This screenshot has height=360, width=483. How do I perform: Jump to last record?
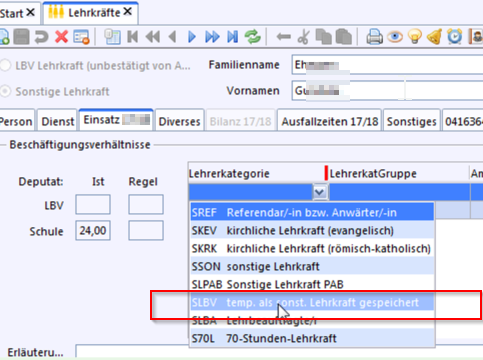pyautogui.click(x=233, y=37)
